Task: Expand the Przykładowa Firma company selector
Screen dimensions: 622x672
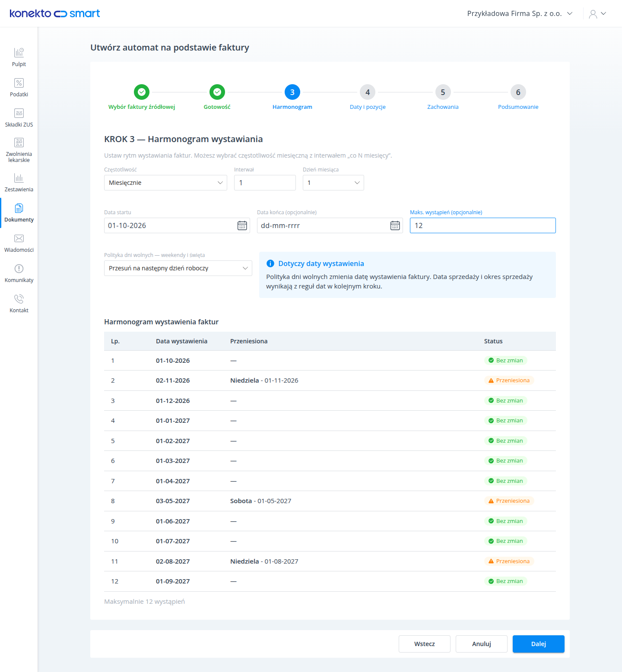Action: (520, 13)
